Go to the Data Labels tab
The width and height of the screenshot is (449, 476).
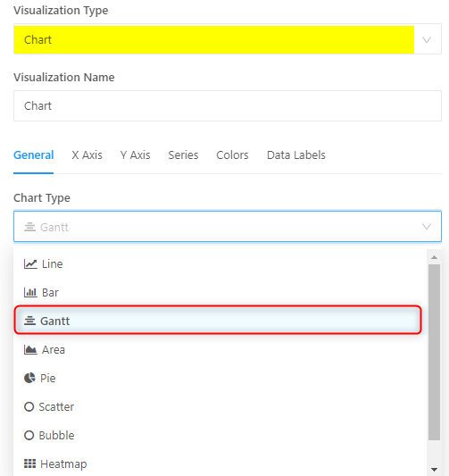point(296,155)
